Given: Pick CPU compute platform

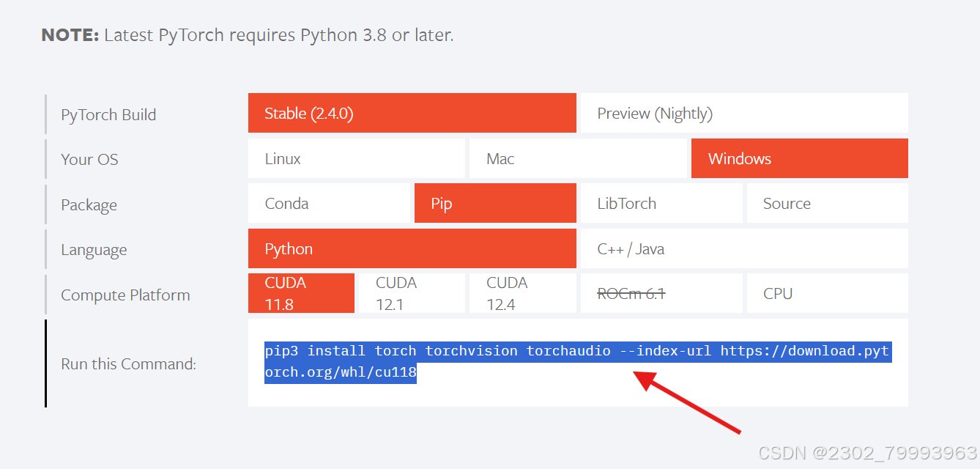Looking at the screenshot, I should coord(828,293).
